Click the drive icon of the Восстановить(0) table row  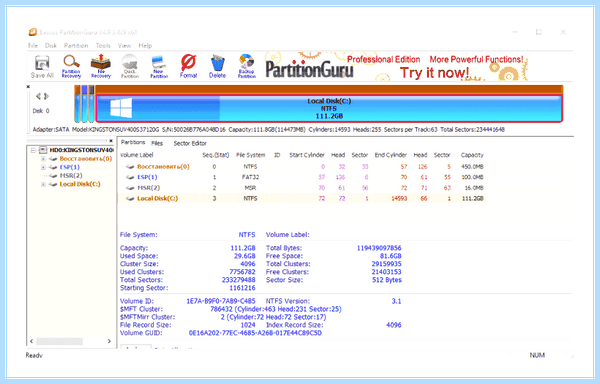(130, 167)
